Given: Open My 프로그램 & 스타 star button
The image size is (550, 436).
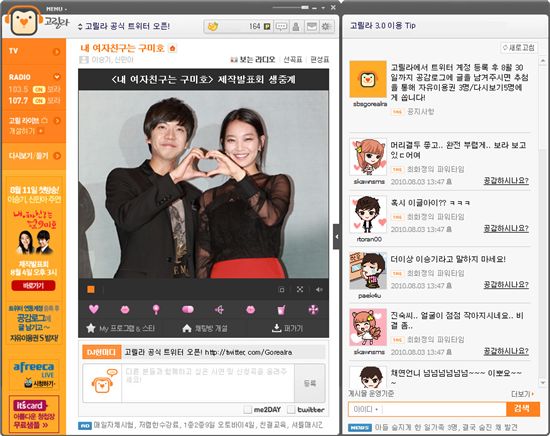Looking at the screenshot, I should 121,328.
